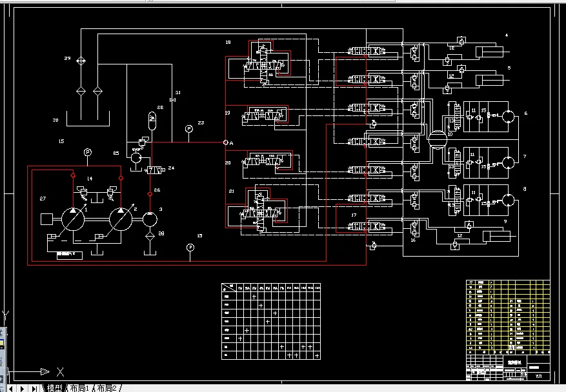
Task: Open the 布局1 layout tab
Action: click(79, 388)
